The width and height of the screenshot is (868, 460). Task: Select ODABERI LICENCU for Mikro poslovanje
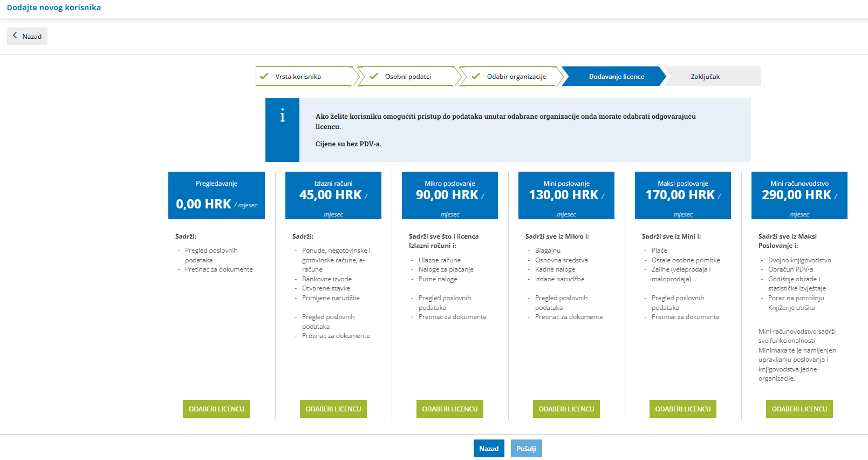point(450,409)
